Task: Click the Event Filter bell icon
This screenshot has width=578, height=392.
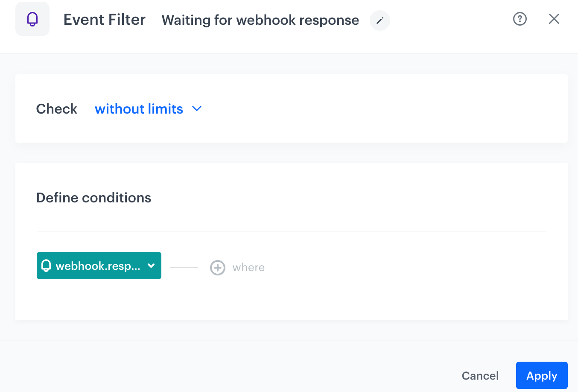Action: coord(32,19)
